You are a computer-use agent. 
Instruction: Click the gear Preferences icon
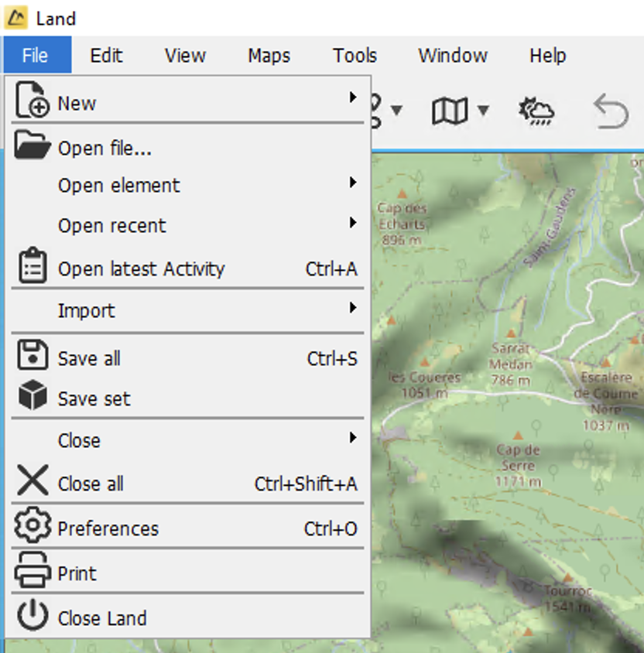[33, 525]
